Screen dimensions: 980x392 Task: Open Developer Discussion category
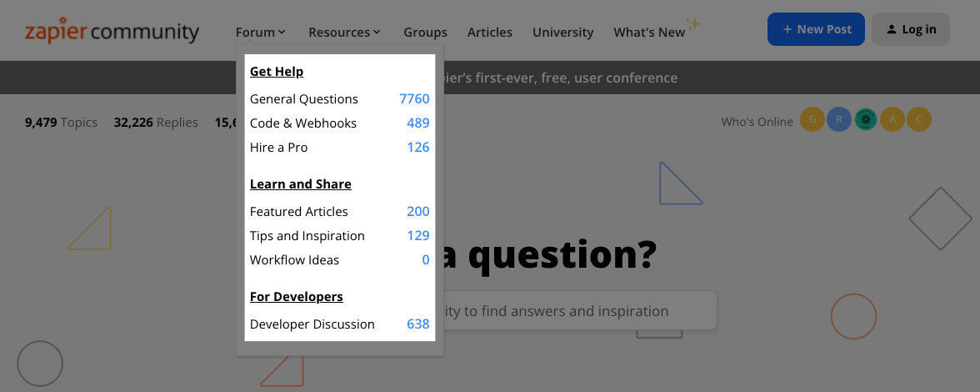click(x=339, y=324)
